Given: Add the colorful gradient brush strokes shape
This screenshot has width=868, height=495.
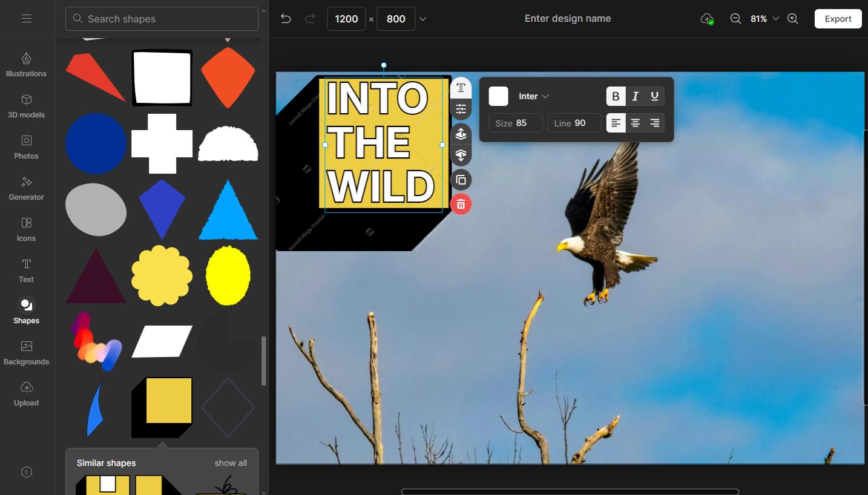Looking at the screenshot, I should coord(96,341).
